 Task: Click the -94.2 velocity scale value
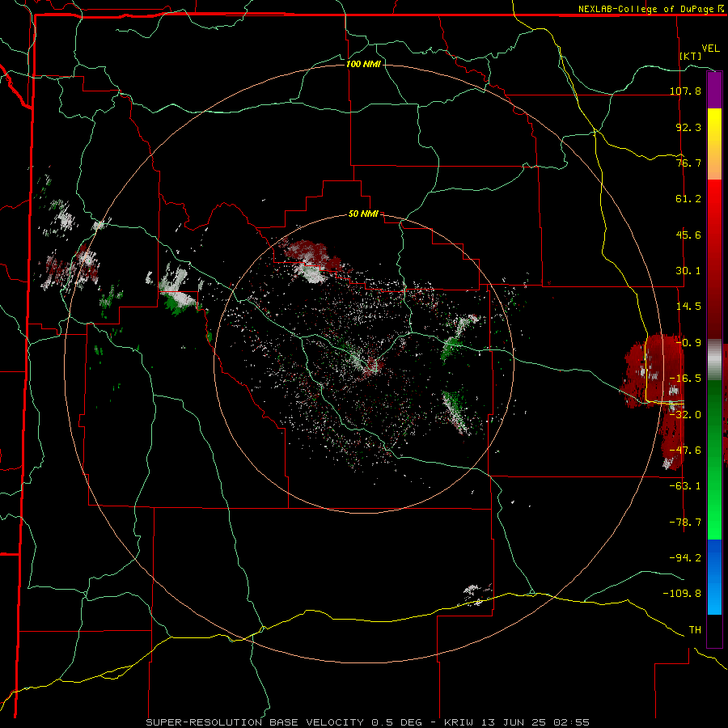pyautogui.click(x=685, y=557)
